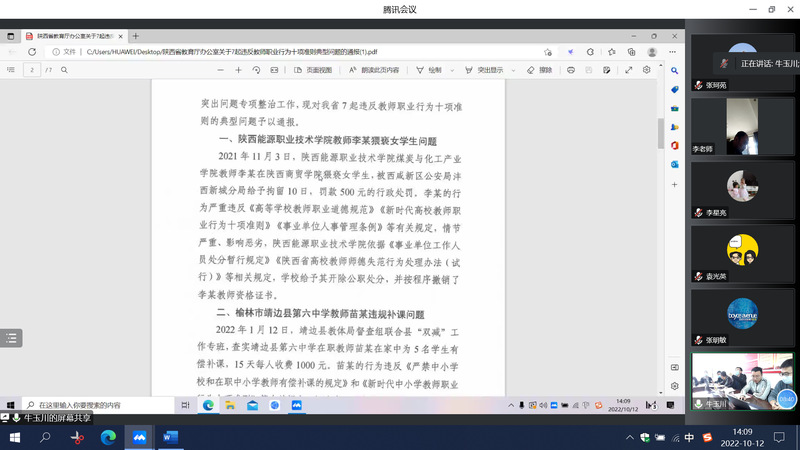800x450 pixels.
Task: Click the PDF vertical scrollbar thumb
Action: [x=661, y=133]
